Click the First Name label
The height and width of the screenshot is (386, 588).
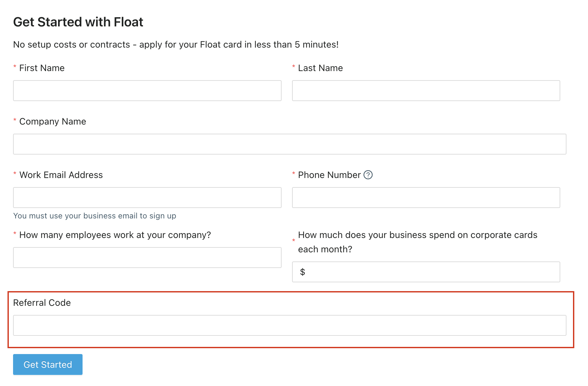(x=42, y=68)
